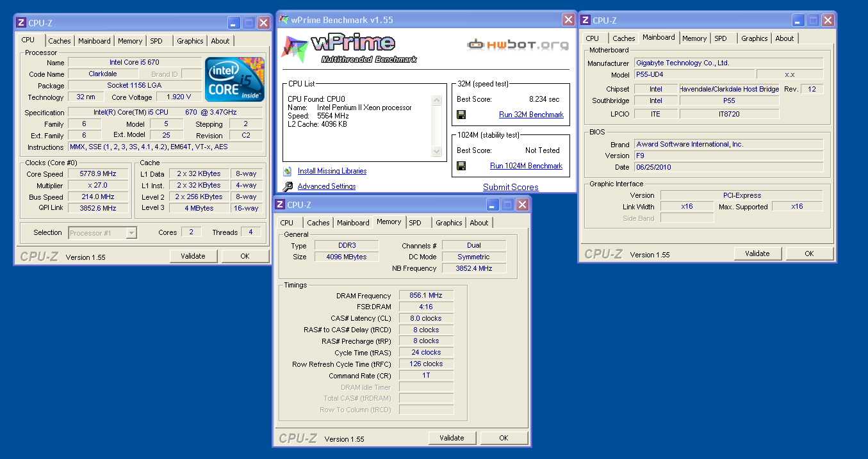
Task: Click the Advanced Settings magnifier icon
Action: click(x=287, y=186)
